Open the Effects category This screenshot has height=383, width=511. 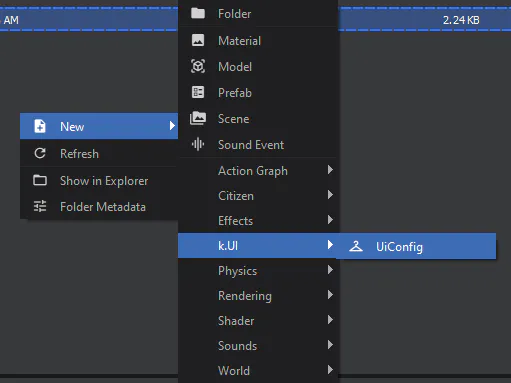click(258, 220)
